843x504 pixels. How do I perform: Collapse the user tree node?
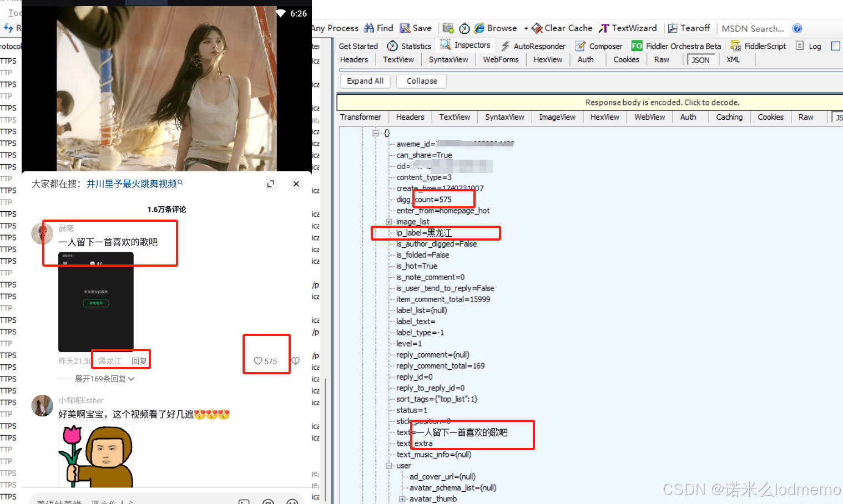tap(389, 466)
